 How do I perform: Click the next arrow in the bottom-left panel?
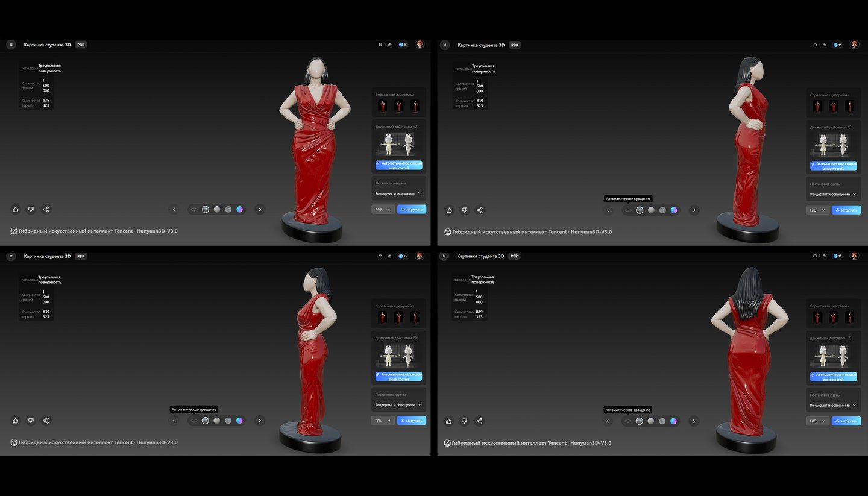point(260,421)
